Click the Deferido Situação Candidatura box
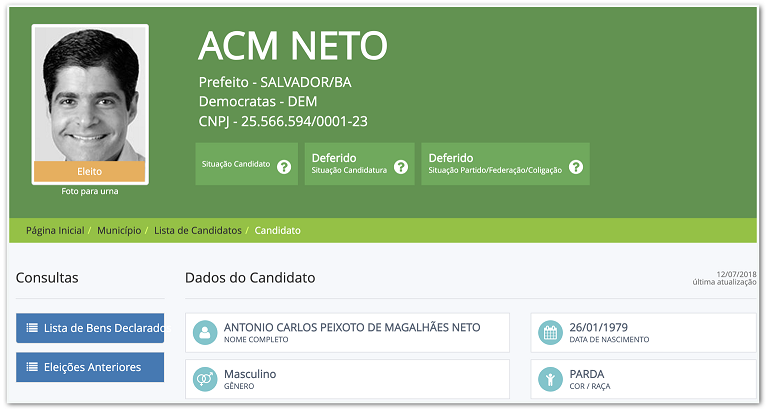 [350, 164]
